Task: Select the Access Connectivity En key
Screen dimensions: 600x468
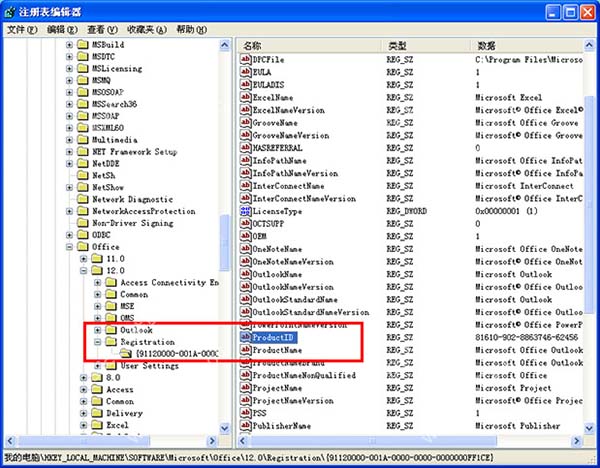Action: coord(170,282)
